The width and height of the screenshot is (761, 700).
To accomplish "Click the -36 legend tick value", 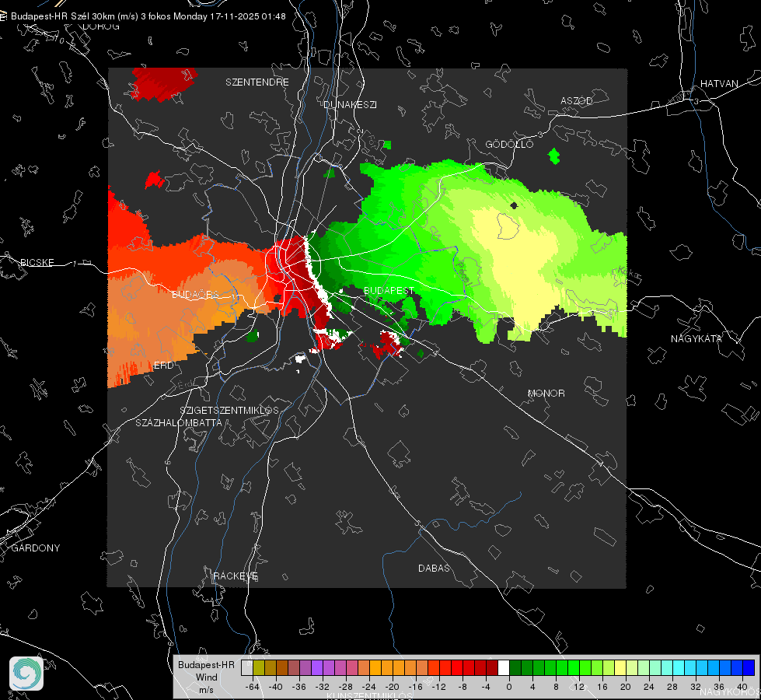I will click(299, 687).
